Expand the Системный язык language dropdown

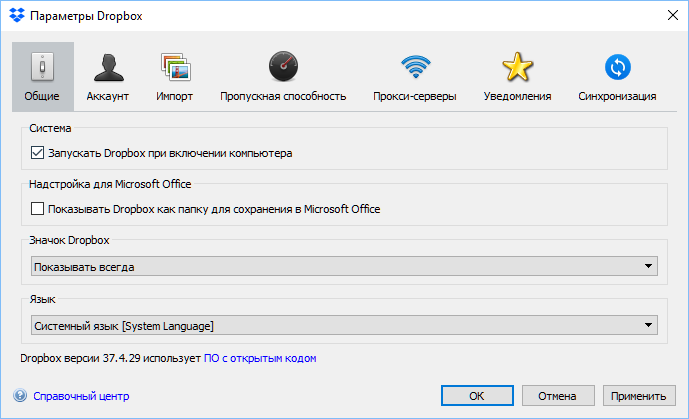click(344, 325)
